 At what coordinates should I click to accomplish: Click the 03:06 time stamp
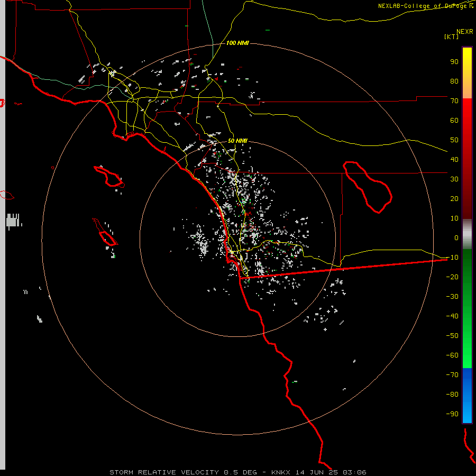354,472
